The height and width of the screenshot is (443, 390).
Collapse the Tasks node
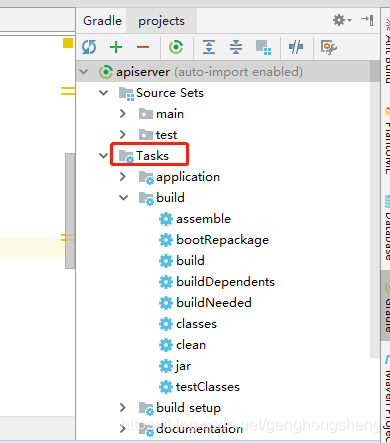coord(104,156)
